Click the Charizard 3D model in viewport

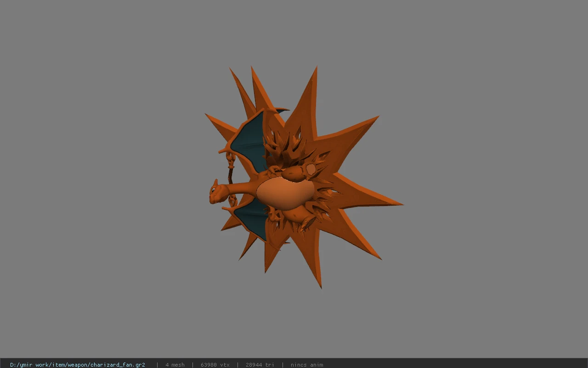(x=303, y=177)
